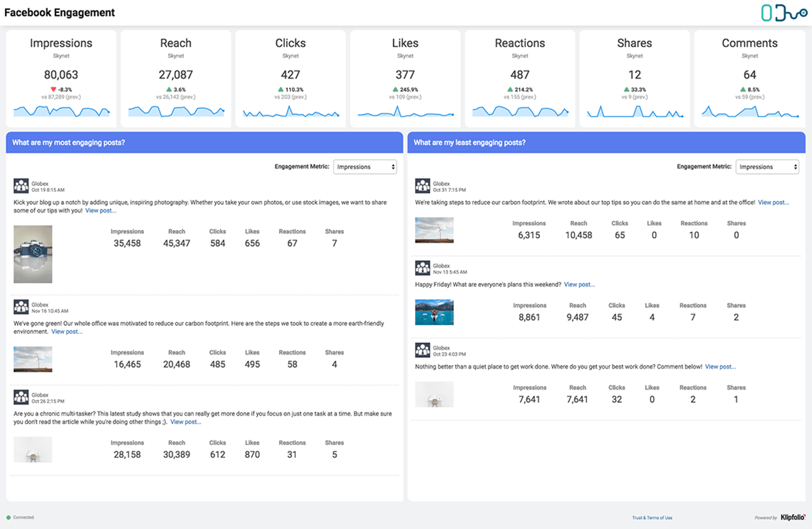Image resolution: width=812 pixels, height=529 pixels.
Task: Click the Klipfolio logo in footer
Action: pos(792,517)
